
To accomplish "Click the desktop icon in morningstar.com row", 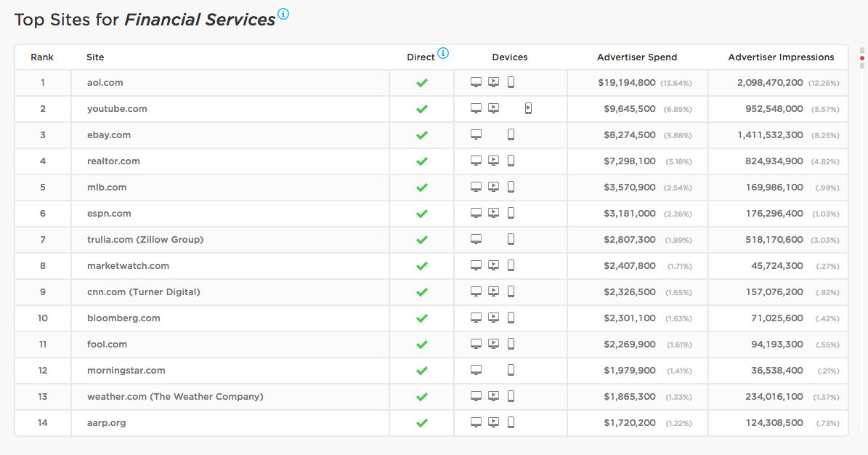I will pyautogui.click(x=476, y=369).
